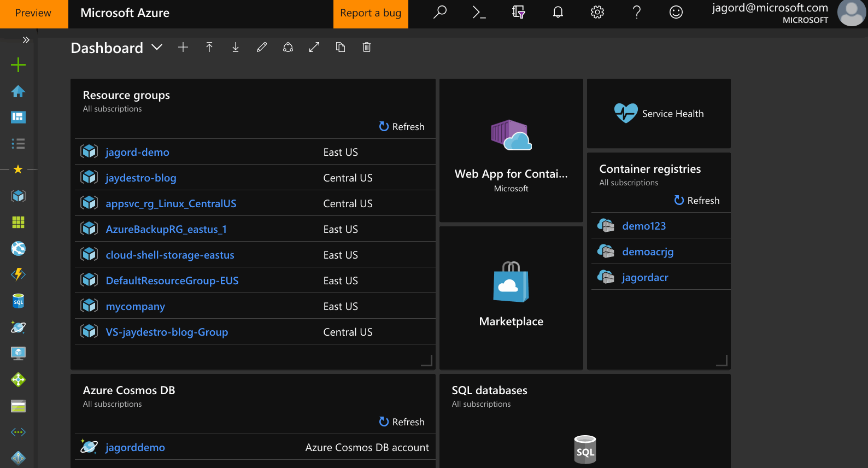Open the mycompany resource group
This screenshot has height=468, width=868.
click(135, 306)
